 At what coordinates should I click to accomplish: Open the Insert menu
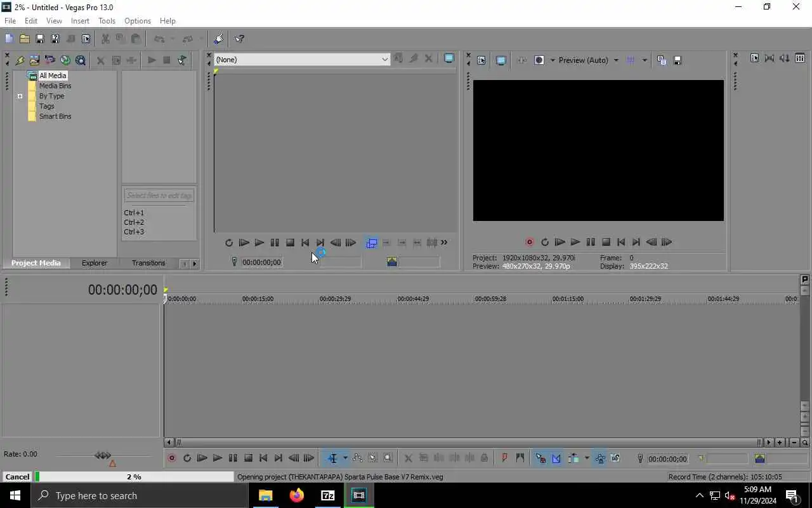[80, 21]
